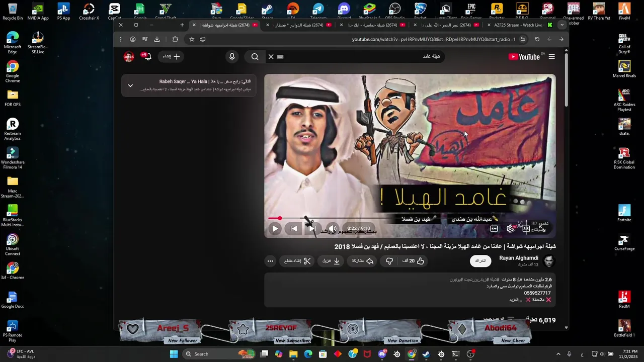The image size is (644, 362).
Task: Open the YouTube hamburger guide menu
Action: pos(552,57)
